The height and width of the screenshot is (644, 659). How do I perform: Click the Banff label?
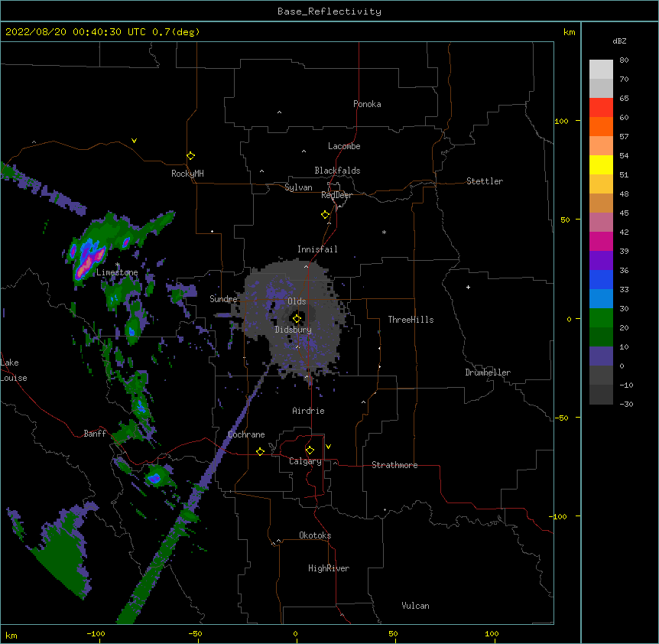point(95,434)
